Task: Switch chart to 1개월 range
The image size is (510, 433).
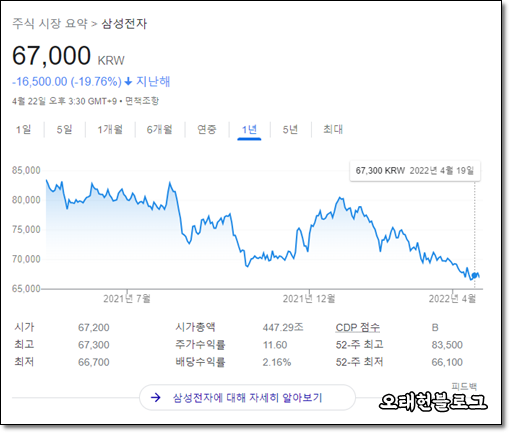Action: click(x=110, y=129)
